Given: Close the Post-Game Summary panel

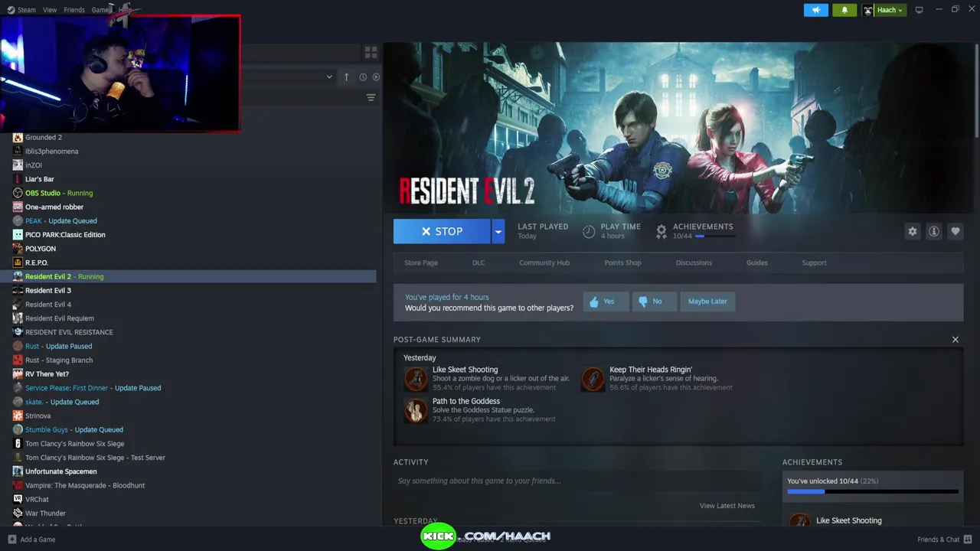Looking at the screenshot, I should (955, 339).
